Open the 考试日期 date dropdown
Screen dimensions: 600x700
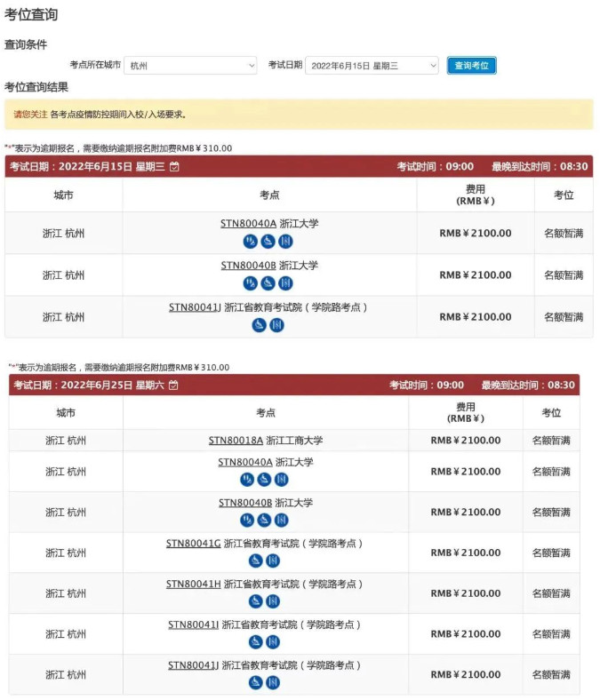coord(372,66)
